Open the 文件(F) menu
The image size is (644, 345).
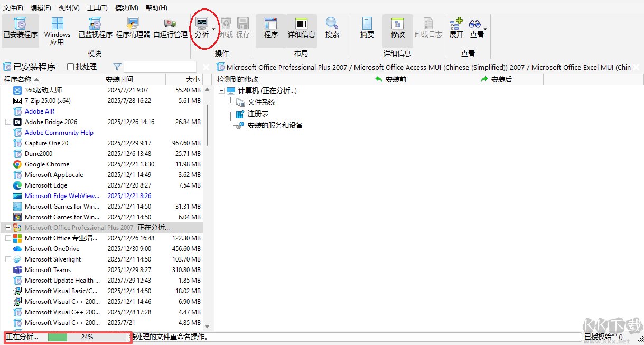tap(13, 7)
